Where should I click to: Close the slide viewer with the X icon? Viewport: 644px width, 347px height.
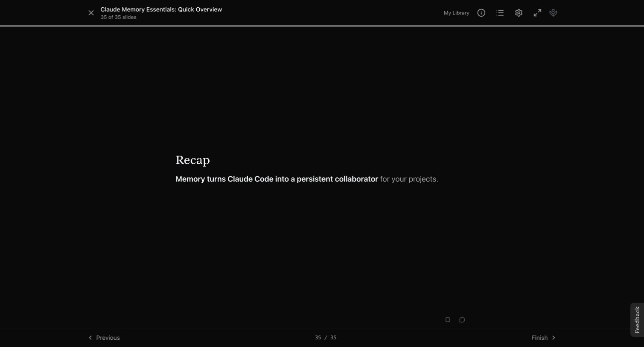pyautogui.click(x=91, y=13)
